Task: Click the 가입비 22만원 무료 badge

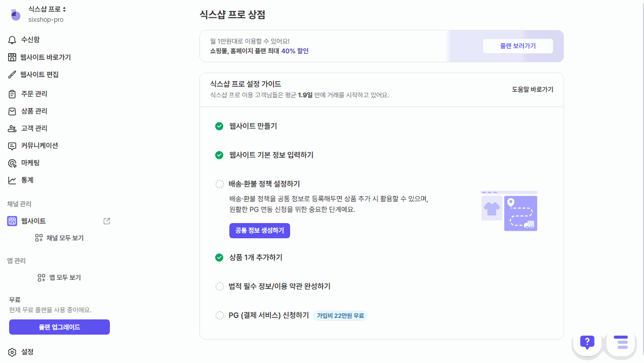Action: point(340,315)
